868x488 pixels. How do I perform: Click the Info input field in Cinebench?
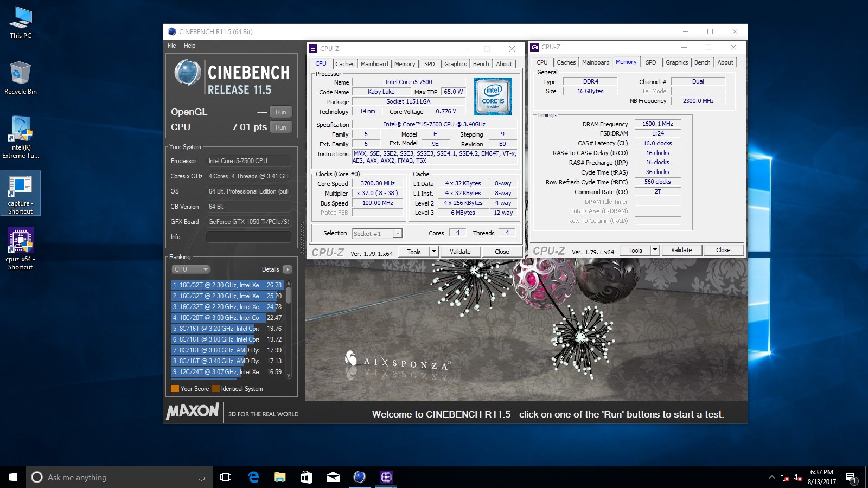(249, 237)
